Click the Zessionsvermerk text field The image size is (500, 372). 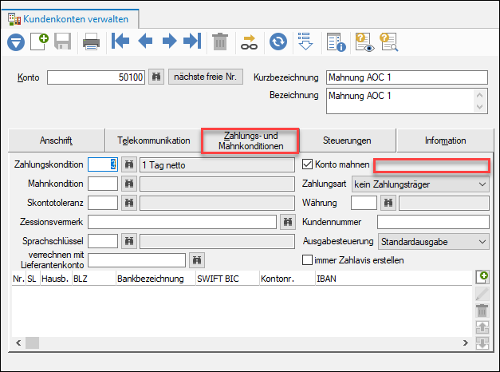point(182,222)
